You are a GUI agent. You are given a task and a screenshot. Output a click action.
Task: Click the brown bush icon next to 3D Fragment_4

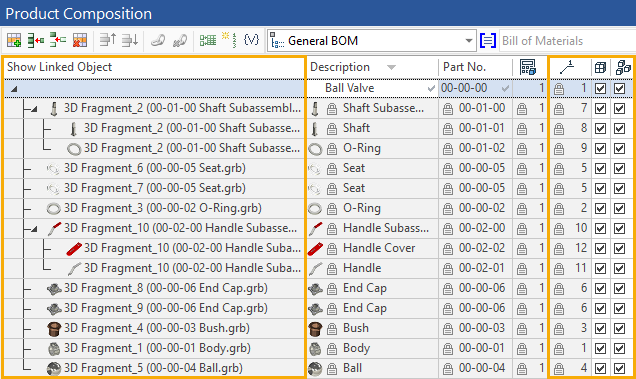tap(54, 328)
